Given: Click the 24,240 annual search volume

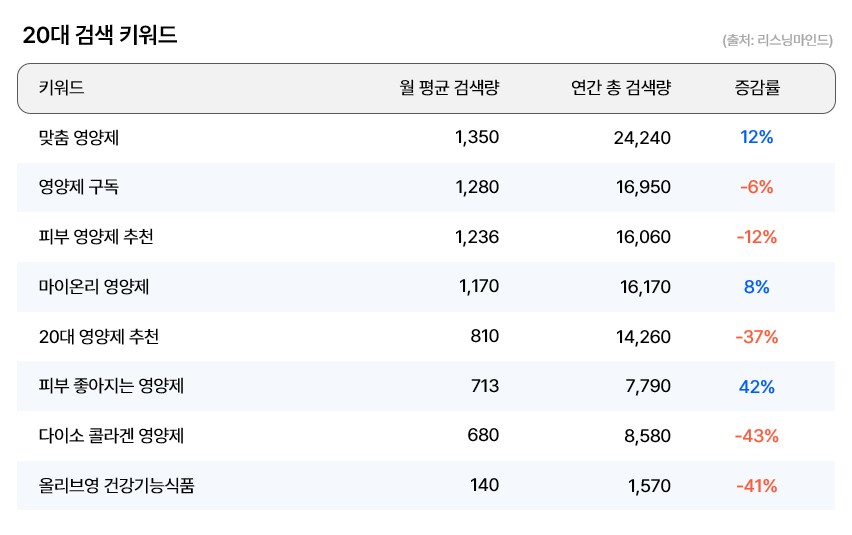Looking at the screenshot, I should [642, 137].
